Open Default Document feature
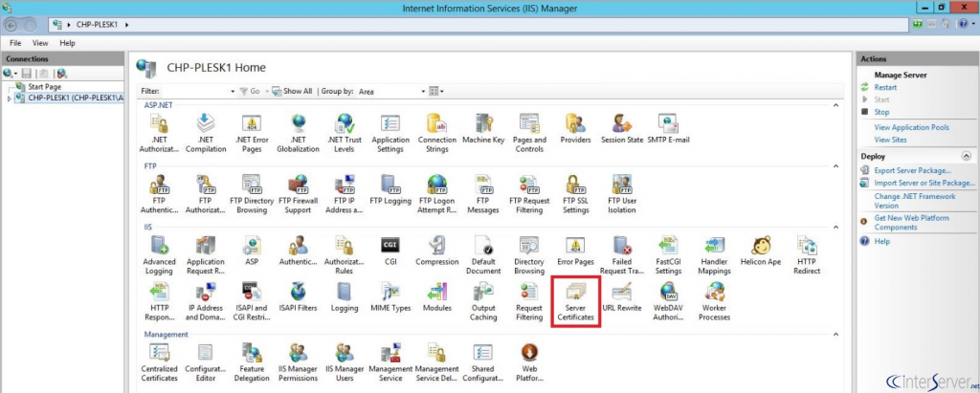Viewport: 980px width, 393px height. [x=483, y=255]
